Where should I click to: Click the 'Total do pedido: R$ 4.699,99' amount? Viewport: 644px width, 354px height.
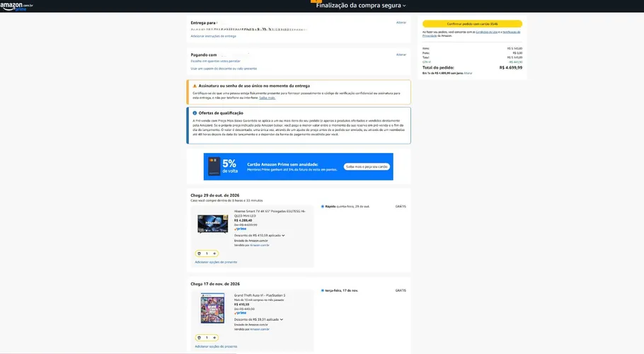point(511,67)
